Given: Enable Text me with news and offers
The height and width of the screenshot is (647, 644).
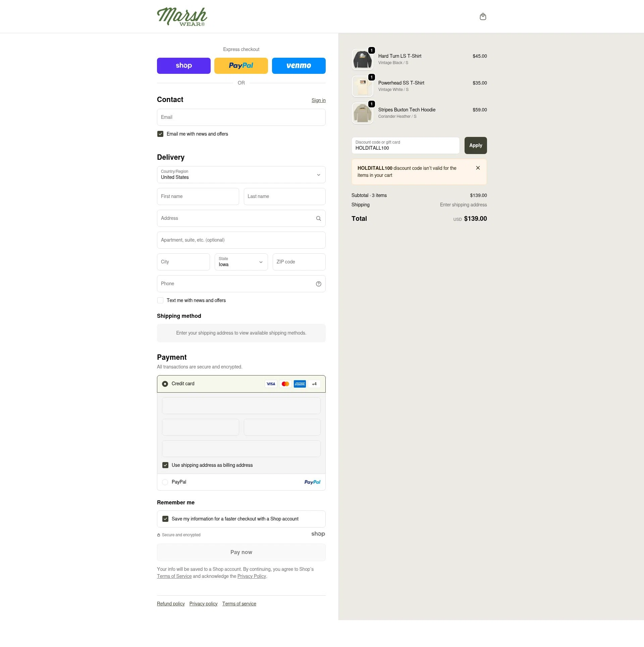Looking at the screenshot, I should coord(160,300).
